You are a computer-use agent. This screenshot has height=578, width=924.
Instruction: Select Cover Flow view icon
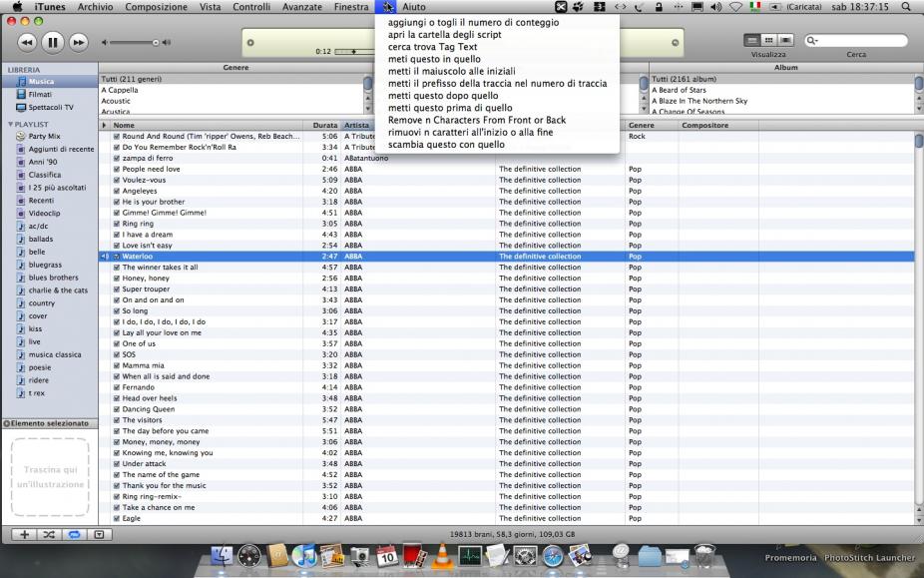pyautogui.click(x=785, y=40)
